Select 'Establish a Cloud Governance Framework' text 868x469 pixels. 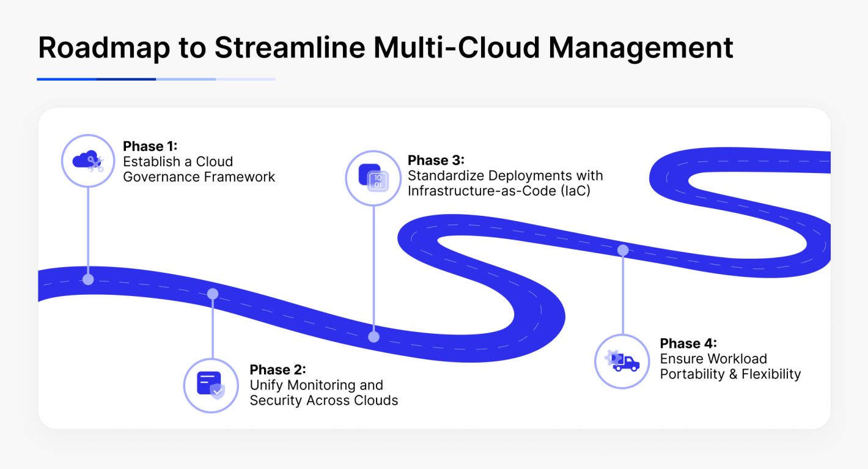[x=199, y=169]
